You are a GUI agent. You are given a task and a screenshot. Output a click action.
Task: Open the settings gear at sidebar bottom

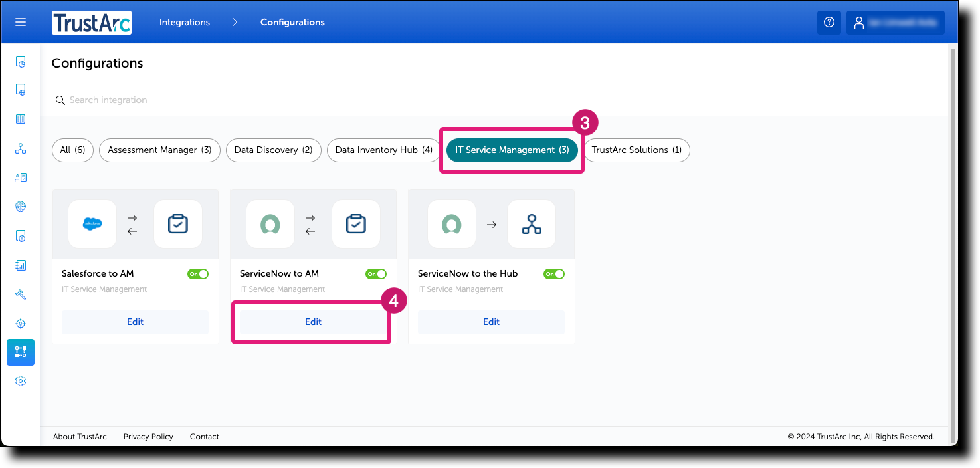(21, 380)
